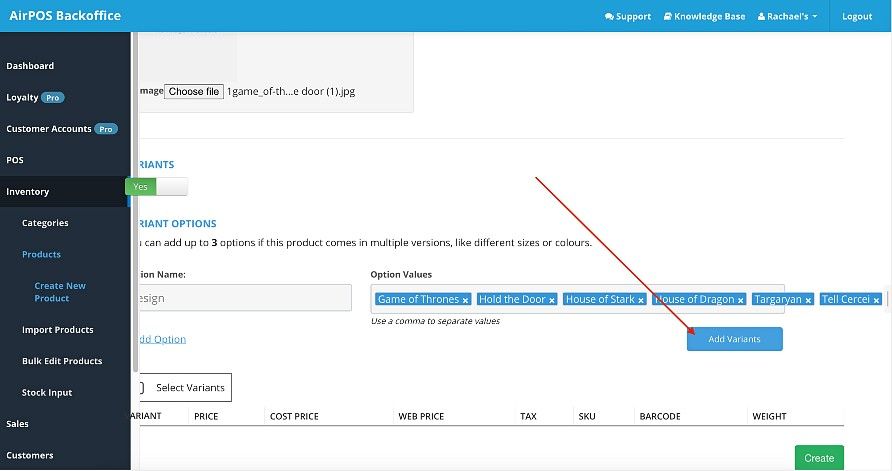Viewport: 892px width, 471px height.
Task: Click the Add Option link
Action: (x=162, y=339)
